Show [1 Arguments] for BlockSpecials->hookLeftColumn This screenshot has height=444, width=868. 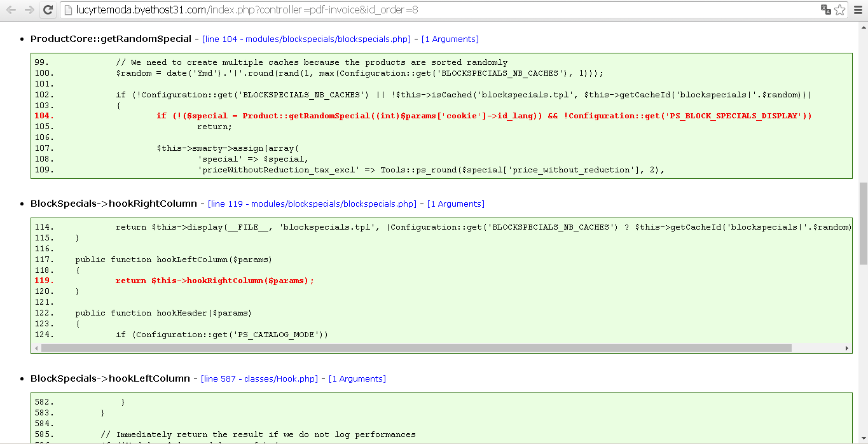(357, 379)
